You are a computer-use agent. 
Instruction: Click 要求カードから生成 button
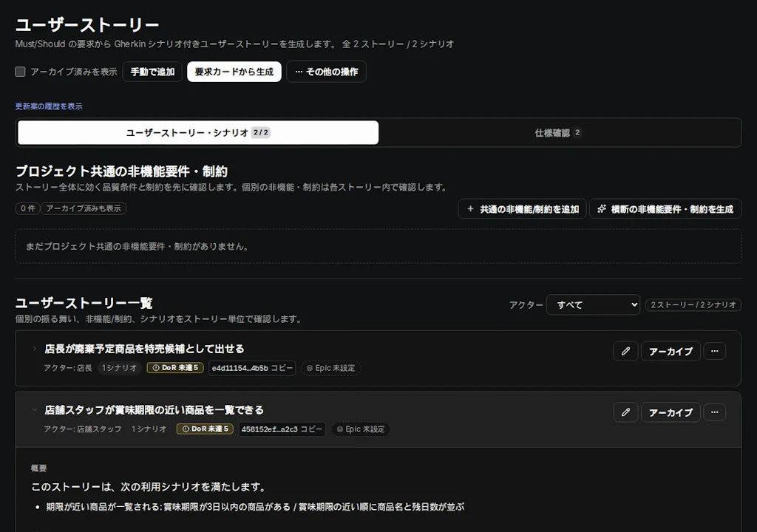click(234, 72)
